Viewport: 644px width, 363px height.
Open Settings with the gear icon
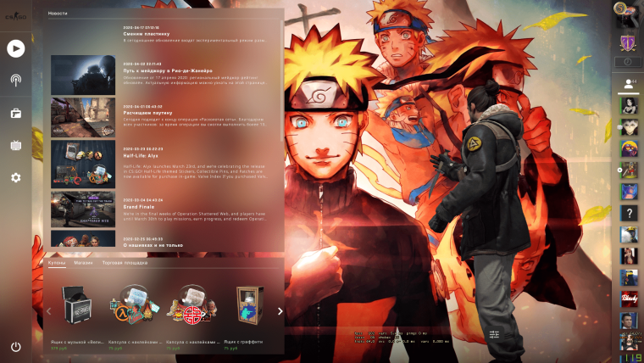15,177
